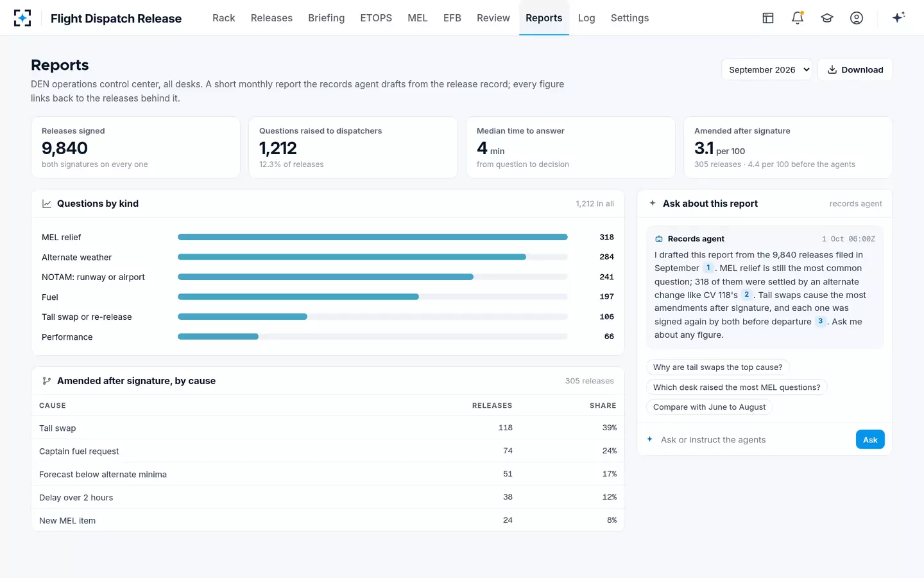Click the Records agent robot icon
924x578 pixels.
point(659,239)
